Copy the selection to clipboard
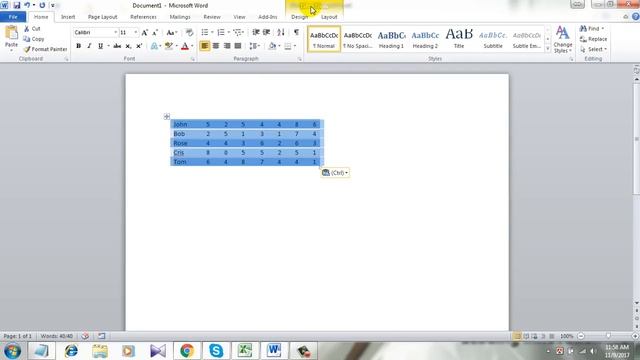This screenshot has height=360, width=640. point(34,39)
